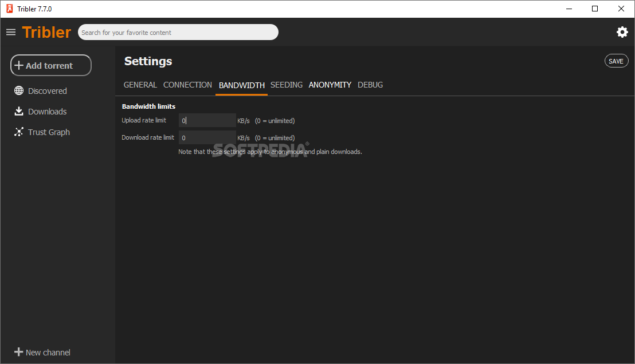
Task: Click the Tribler logo
Action: [46, 33]
